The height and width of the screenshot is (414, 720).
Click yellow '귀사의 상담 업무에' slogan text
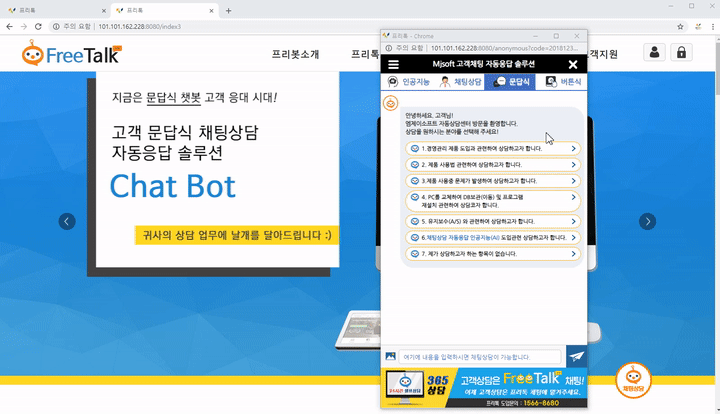[x=236, y=235]
